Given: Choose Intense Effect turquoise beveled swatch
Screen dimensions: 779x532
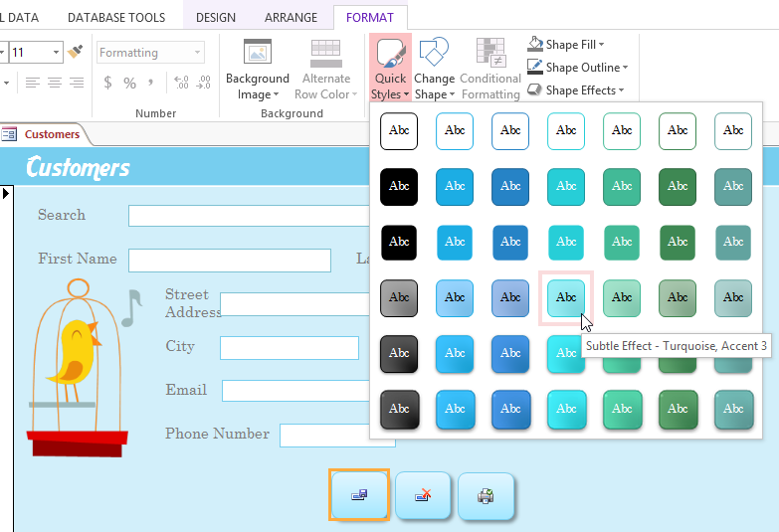Looking at the screenshot, I should click(566, 409).
